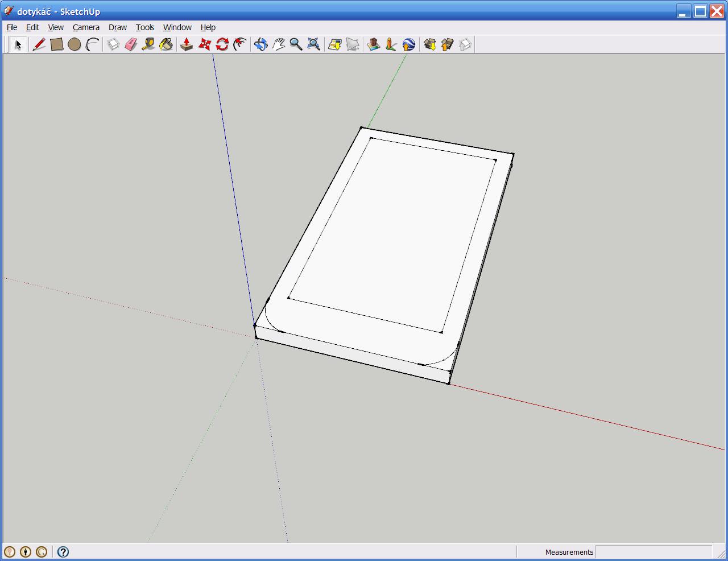Viewport: 728px width, 561px height.
Task: Open the Window menu
Action: [x=177, y=27]
